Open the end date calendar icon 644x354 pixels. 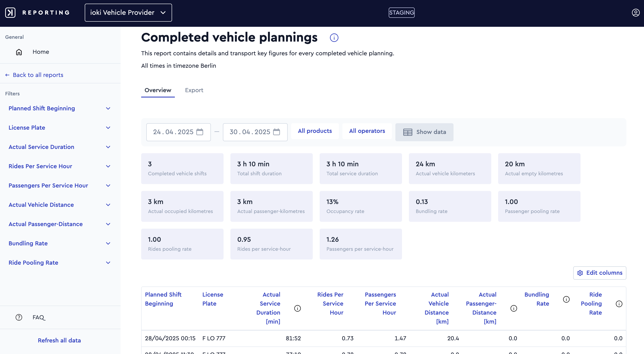[277, 132]
